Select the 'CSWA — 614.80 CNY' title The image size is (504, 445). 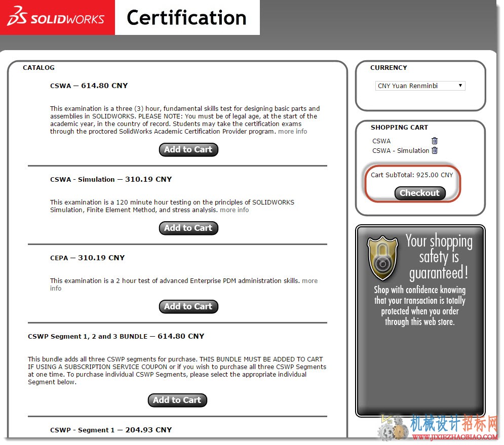89,86
